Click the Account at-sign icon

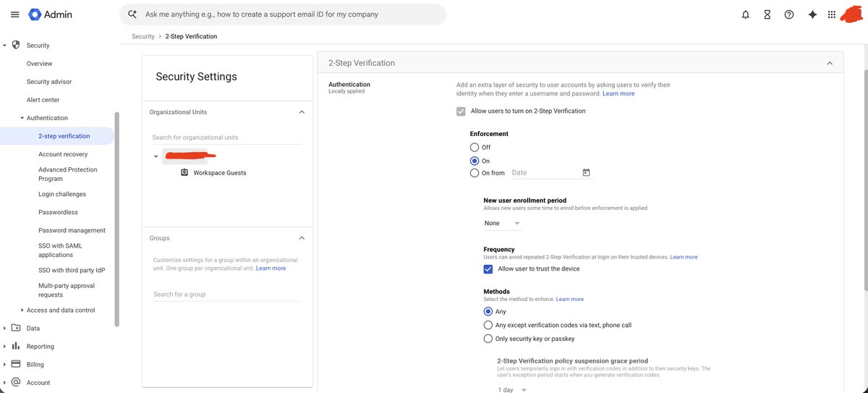click(x=16, y=382)
